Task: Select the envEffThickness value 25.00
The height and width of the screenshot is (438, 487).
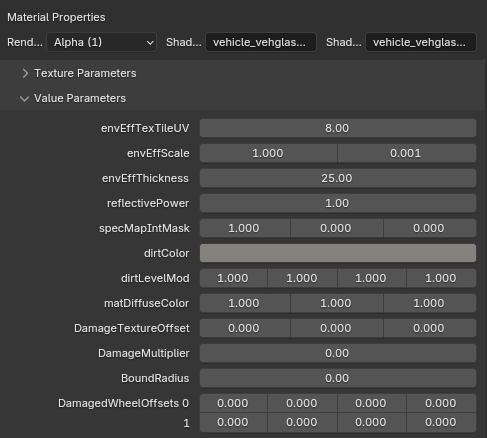Action: coord(338,178)
